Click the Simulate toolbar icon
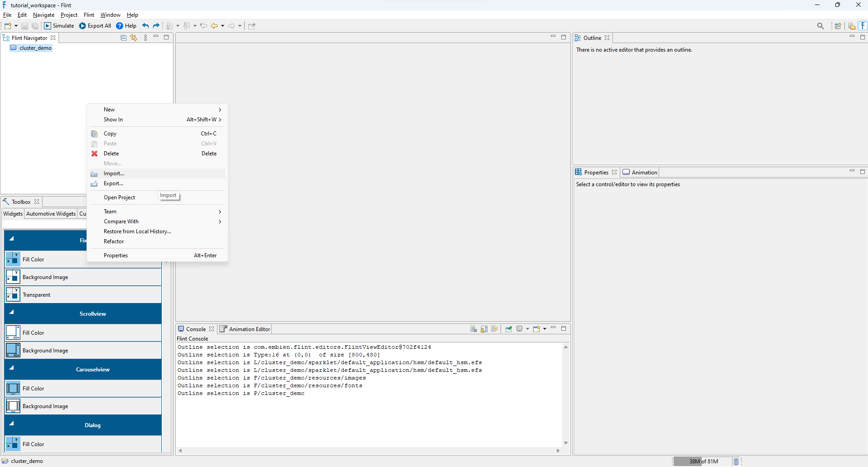 48,26
